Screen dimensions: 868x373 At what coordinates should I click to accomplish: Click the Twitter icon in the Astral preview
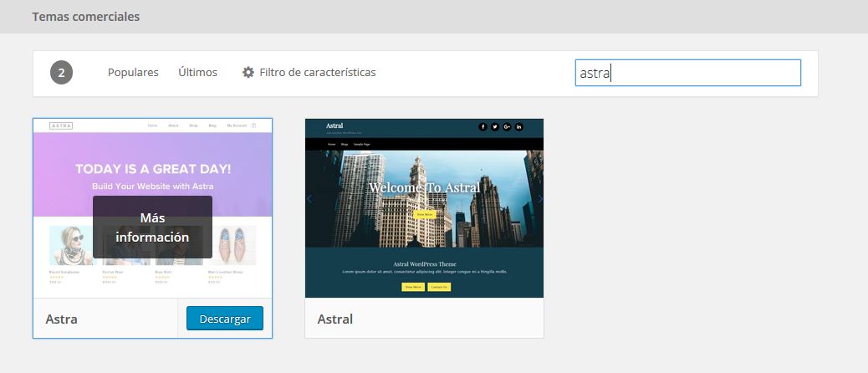pyautogui.click(x=495, y=127)
